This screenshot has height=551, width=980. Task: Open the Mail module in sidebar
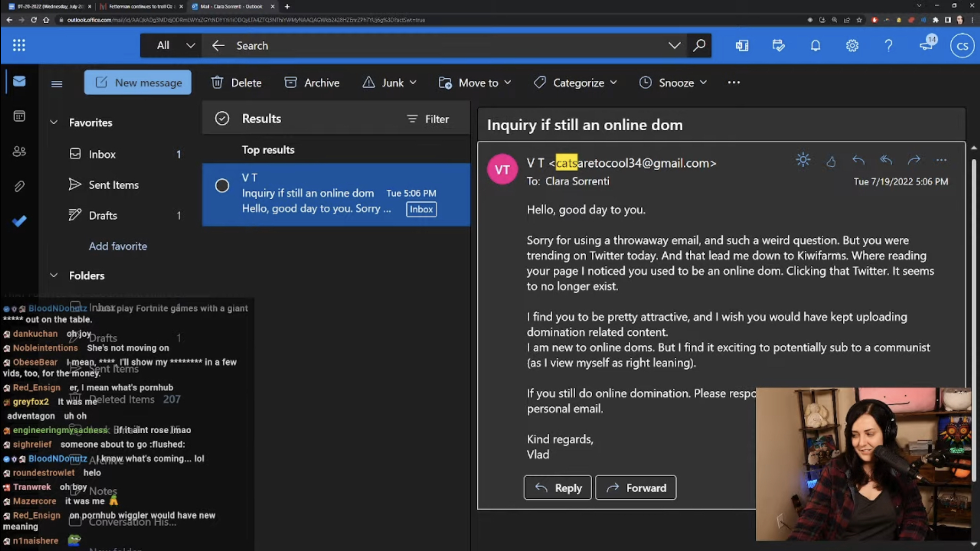pos(19,81)
